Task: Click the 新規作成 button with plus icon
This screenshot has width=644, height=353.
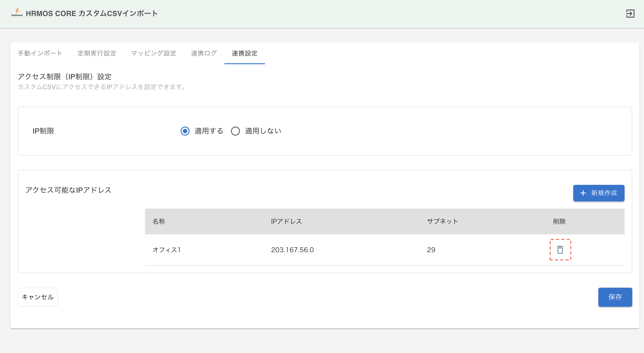Action: point(599,193)
